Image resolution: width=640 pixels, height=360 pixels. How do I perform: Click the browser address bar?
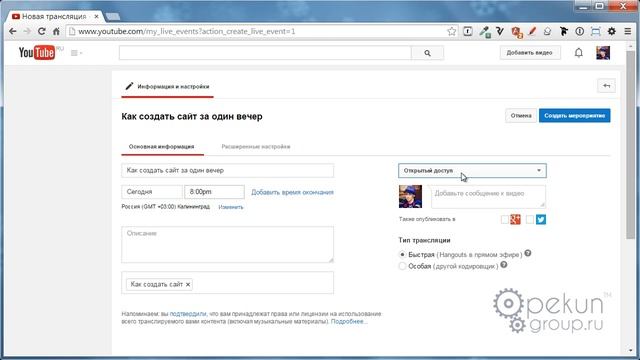(x=261, y=31)
